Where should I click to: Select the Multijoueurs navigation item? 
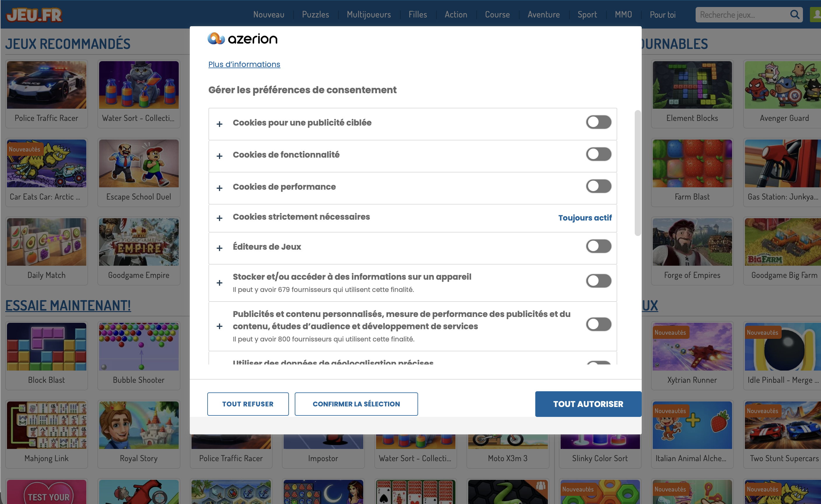click(x=369, y=15)
